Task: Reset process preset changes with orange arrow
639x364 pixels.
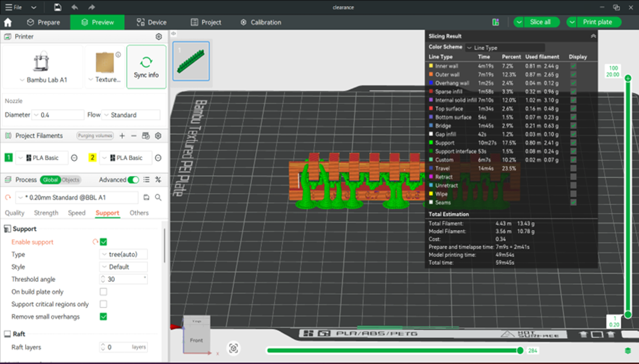Action: tap(8, 198)
